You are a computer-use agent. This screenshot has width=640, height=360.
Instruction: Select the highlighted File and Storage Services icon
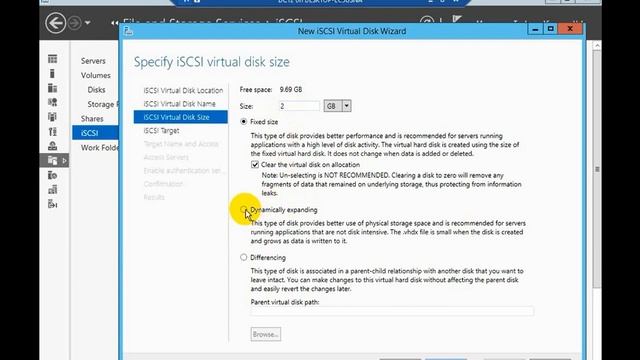pyautogui.click(x=52, y=160)
